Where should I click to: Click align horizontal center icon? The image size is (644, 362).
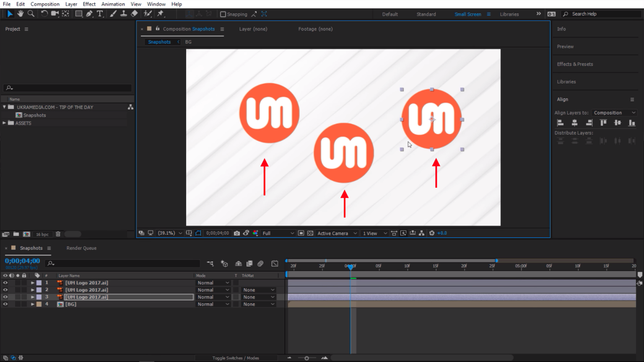[574, 123]
